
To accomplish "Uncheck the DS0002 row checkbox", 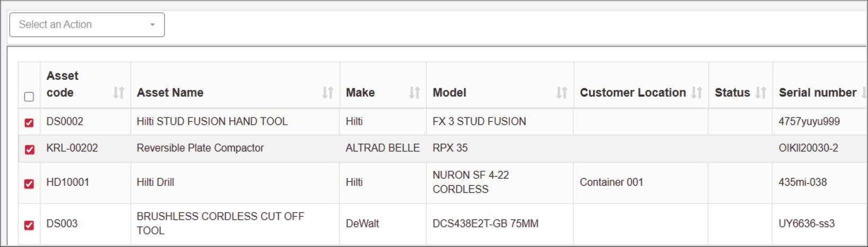I will click(29, 123).
